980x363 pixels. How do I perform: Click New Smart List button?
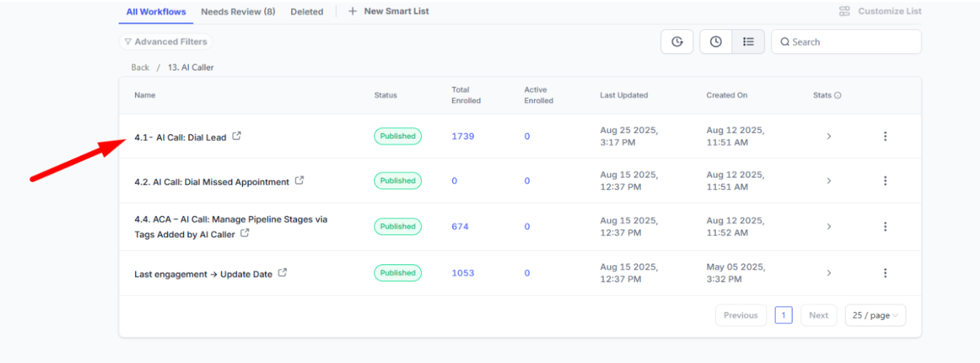click(389, 12)
